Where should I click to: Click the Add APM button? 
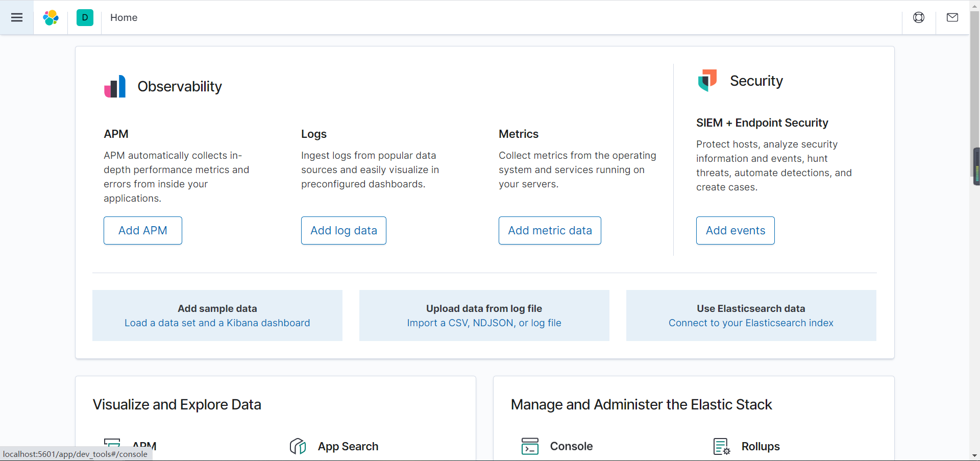click(x=143, y=230)
